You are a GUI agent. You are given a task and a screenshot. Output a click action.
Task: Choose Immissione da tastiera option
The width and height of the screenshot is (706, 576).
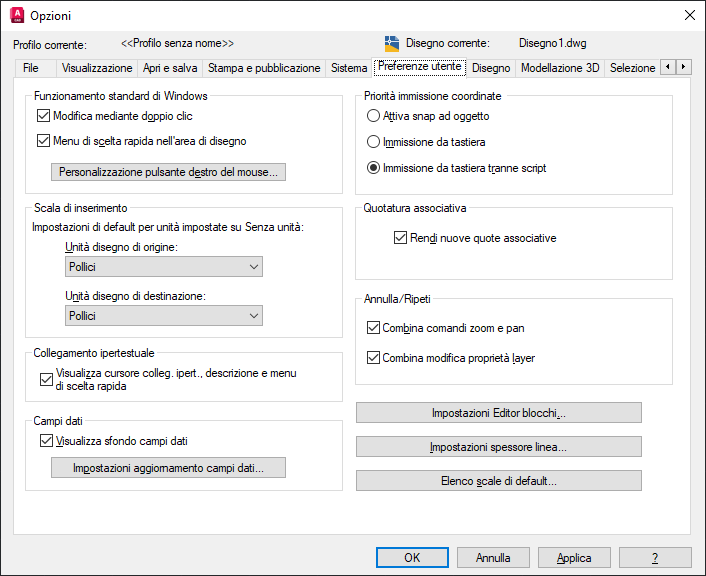(373, 142)
